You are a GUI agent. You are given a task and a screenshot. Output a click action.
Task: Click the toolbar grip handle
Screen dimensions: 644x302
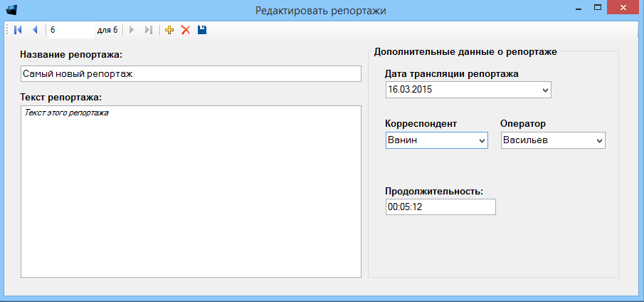click(7, 30)
